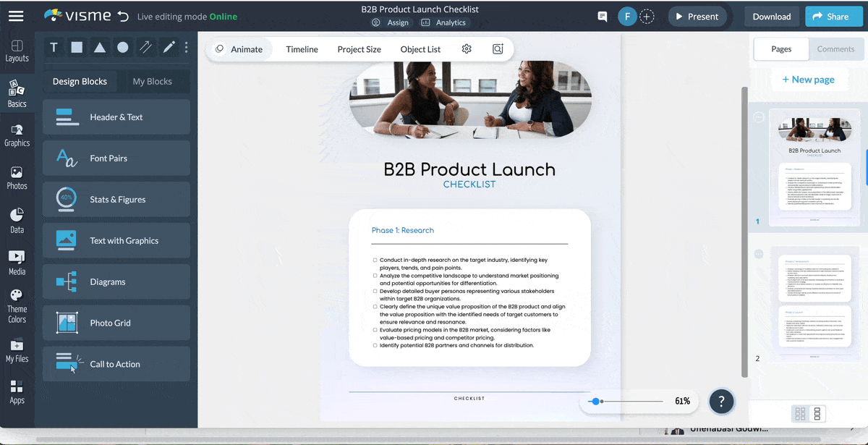Select the Circle shape tool
868x445 pixels.
point(123,47)
